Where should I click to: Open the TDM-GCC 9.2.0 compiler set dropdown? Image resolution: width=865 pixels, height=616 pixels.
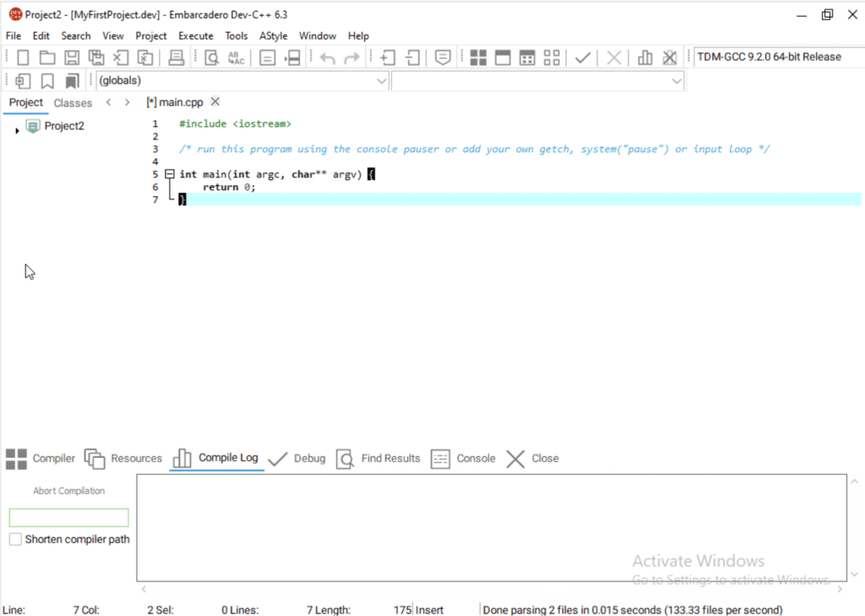(779, 57)
